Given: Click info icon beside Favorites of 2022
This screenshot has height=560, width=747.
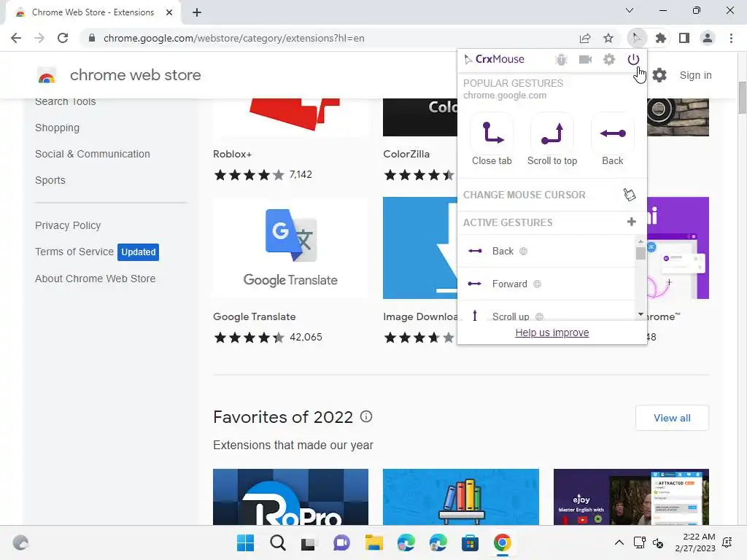Looking at the screenshot, I should (x=366, y=416).
